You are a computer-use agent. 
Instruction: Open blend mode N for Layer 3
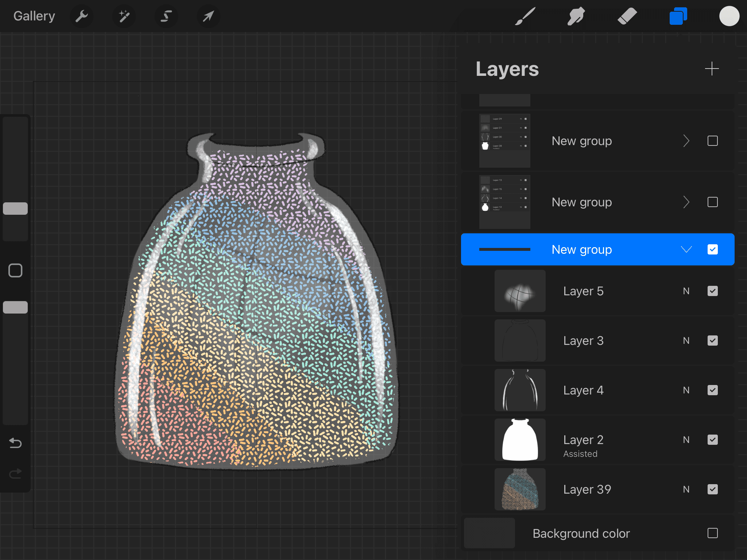click(x=686, y=341)
